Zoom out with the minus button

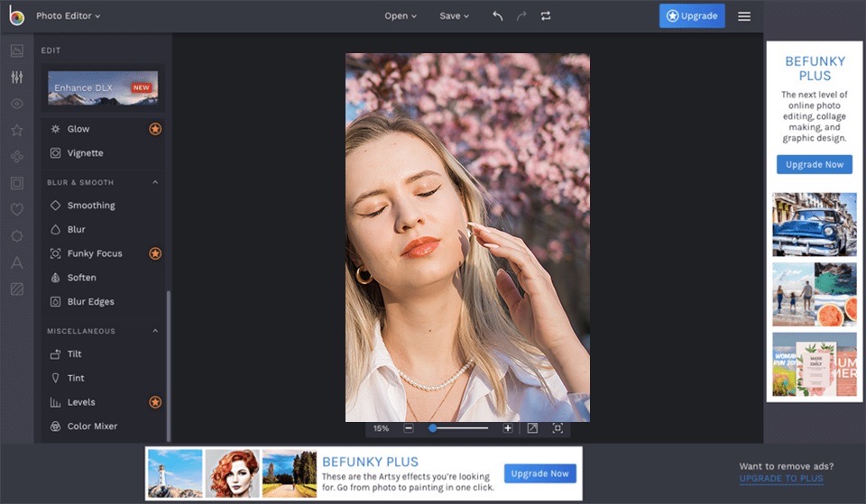(409, 428)
